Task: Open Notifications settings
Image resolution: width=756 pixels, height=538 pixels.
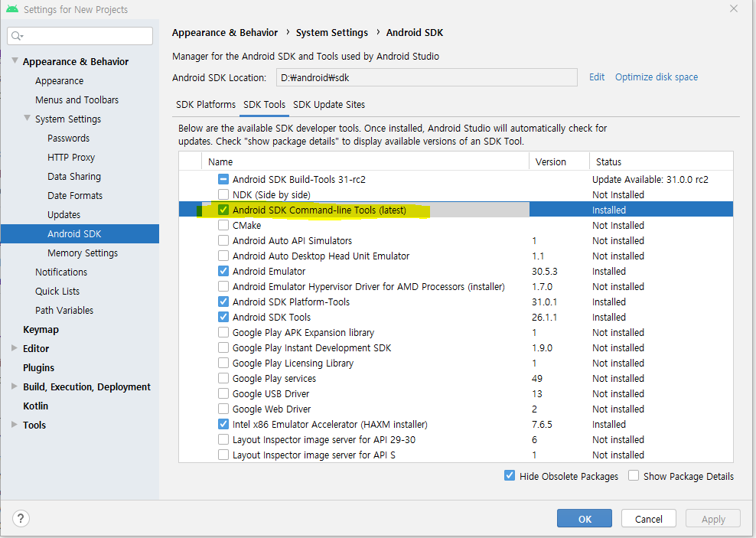Action: point(61,272)
